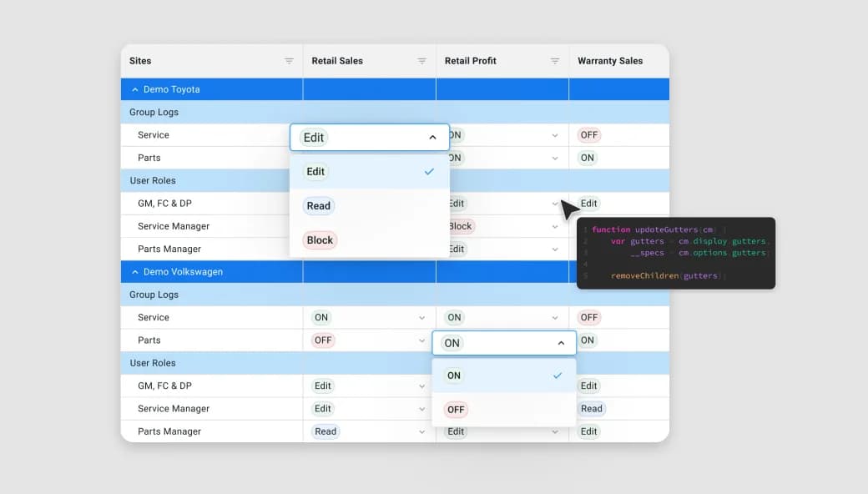Click the code snippet tooltip panel
868x494 pixels.
[676, 253]
